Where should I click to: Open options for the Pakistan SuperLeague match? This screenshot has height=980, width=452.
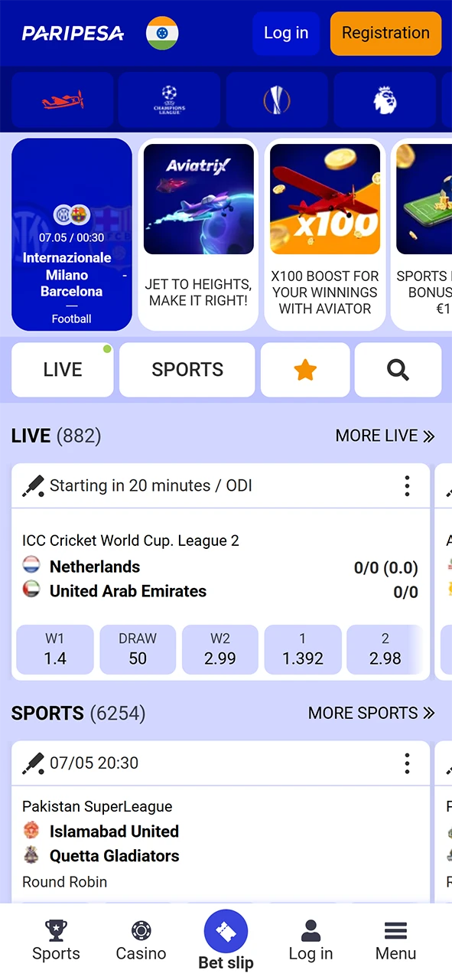pyautogui.click(x=407, y=763)
